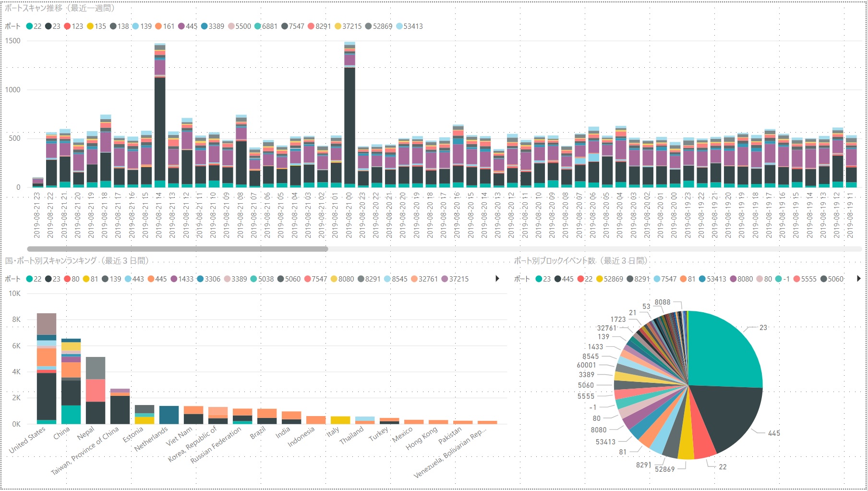Screen dimensions: 868x491
Task: Select port 52869 legend dot in pie chart legend
Action: click(x=599, y=279)
